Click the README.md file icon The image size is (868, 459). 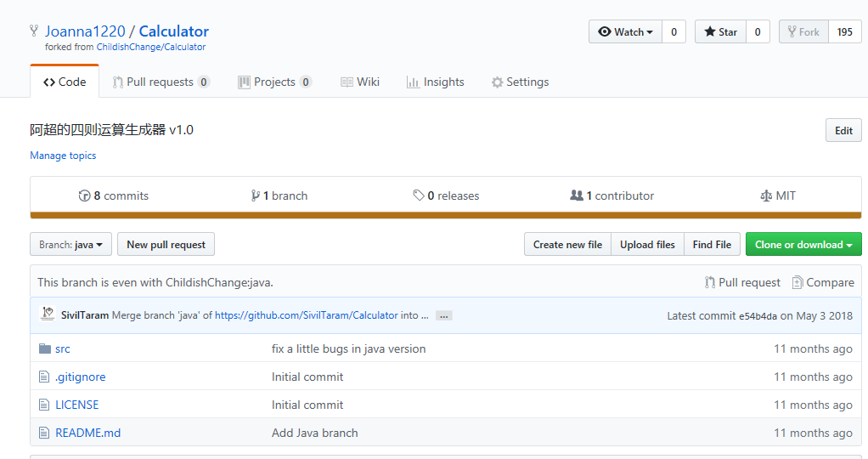[44, 433]
